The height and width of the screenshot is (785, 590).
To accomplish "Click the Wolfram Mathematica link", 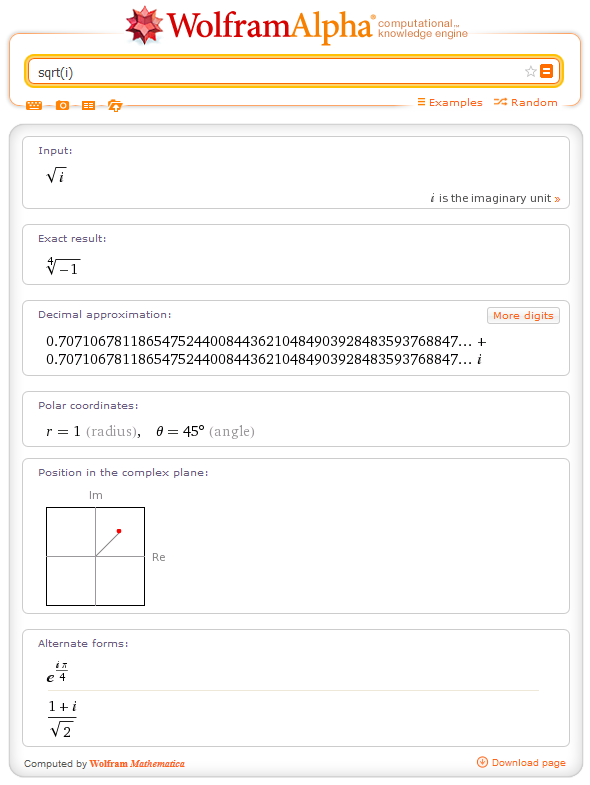I will 137,763.
